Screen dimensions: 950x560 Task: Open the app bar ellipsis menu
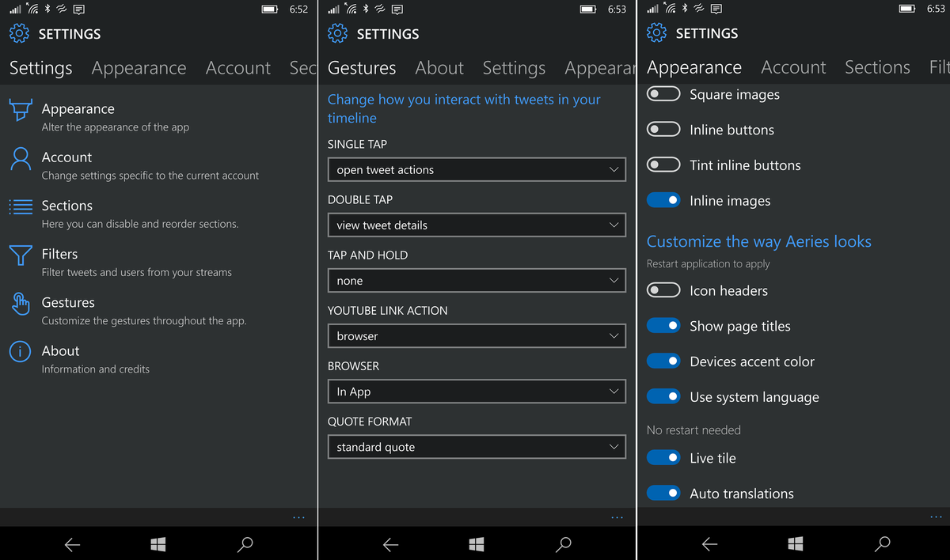tap(298, 516)
